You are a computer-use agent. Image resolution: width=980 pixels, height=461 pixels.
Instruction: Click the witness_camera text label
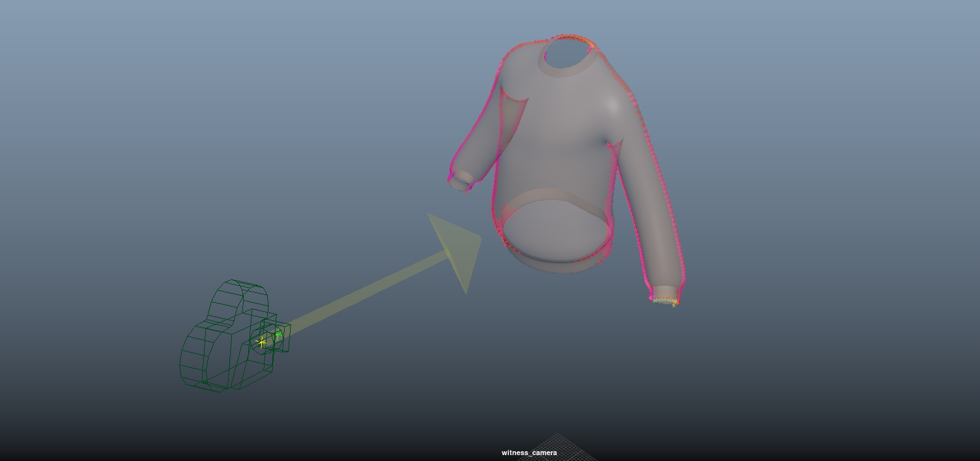coord(528,452)
